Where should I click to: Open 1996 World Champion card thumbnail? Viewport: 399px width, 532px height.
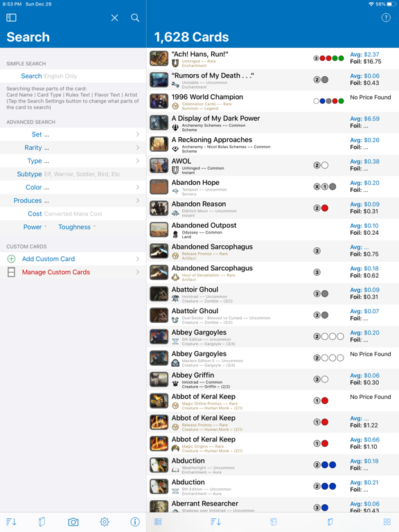point(159,101)
